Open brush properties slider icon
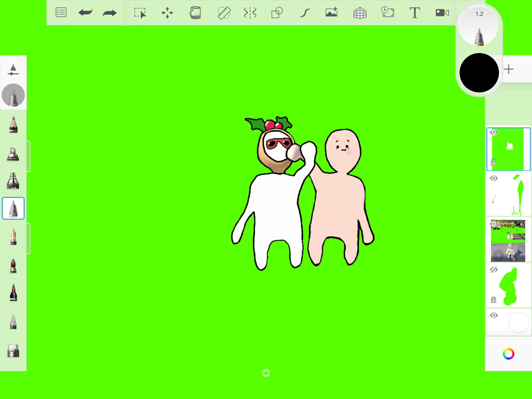532x399 pixels. (13, 70)
